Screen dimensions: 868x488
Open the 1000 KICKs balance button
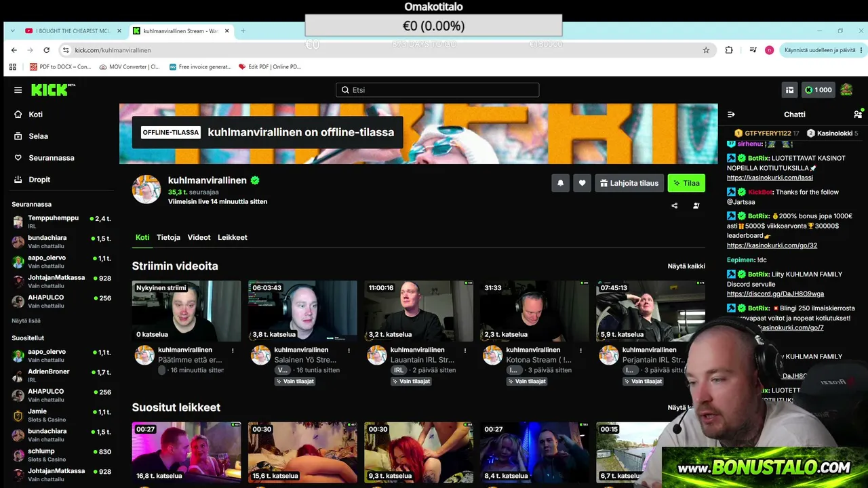[x=818, y=90]
